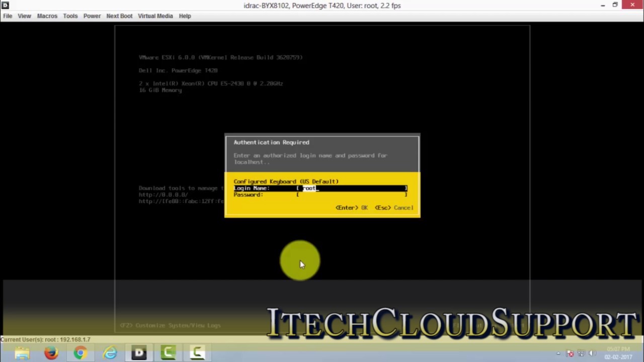This screenshot has width=644, height=362.
Task: Click the VMware ESXi 6.0.0 version line
Action: click(221, 57)
